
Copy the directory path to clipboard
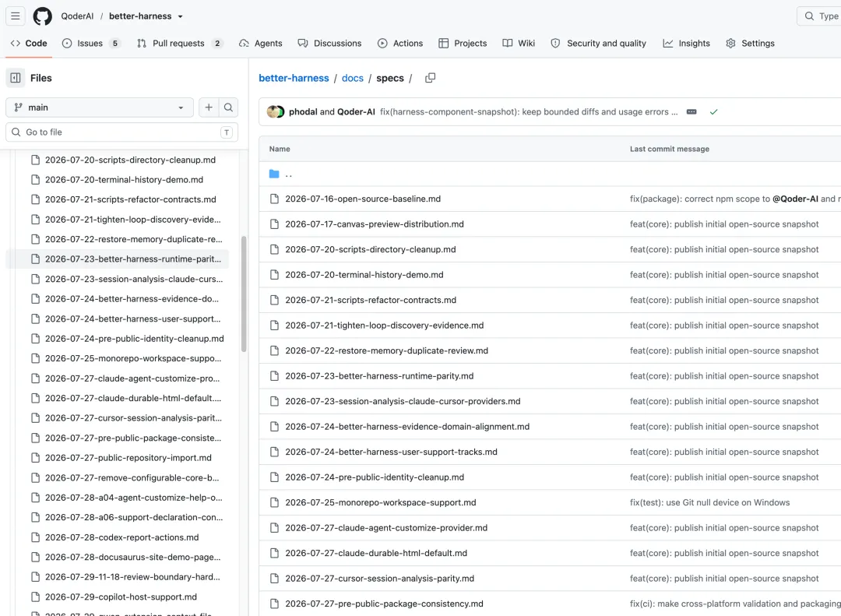click(x=430, y=78)
